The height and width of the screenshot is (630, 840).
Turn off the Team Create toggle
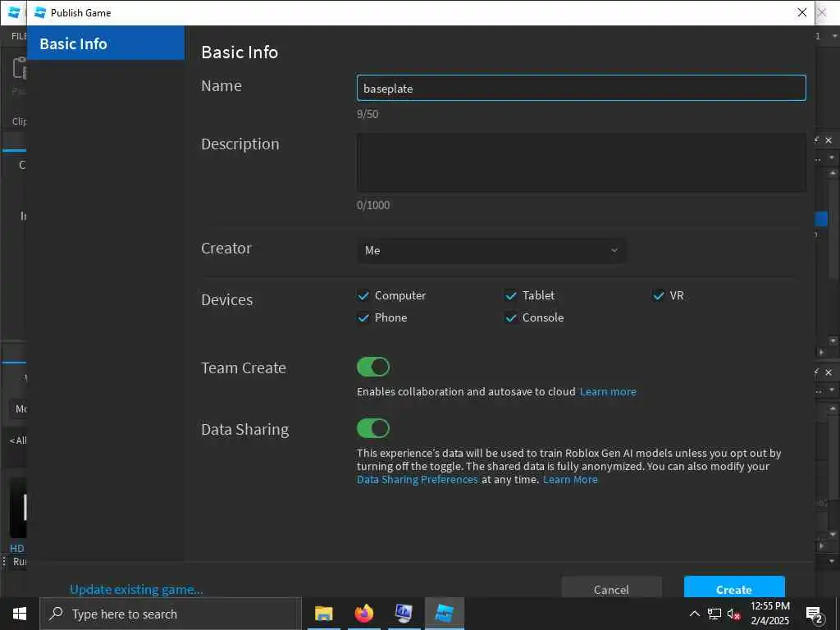(x=373, y=367)
